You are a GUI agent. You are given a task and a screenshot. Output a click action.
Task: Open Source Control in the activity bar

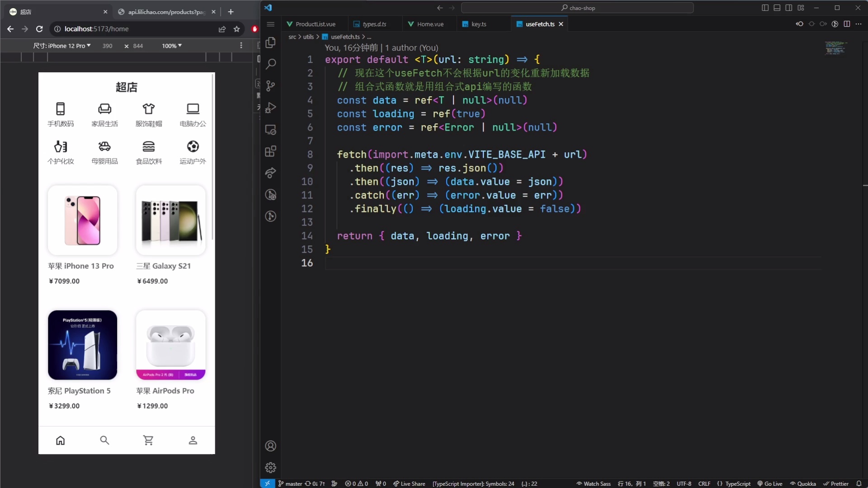click(270, 86)
